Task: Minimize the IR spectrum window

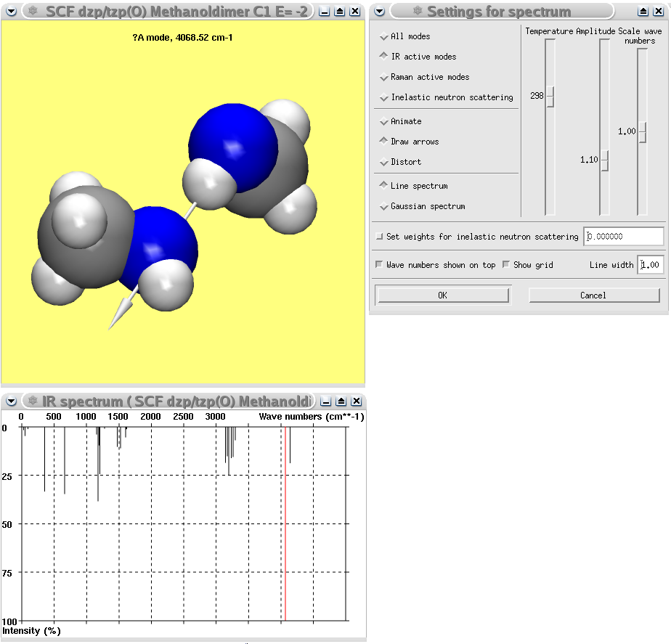Action: pyautogui.click(x=325, y=401)
